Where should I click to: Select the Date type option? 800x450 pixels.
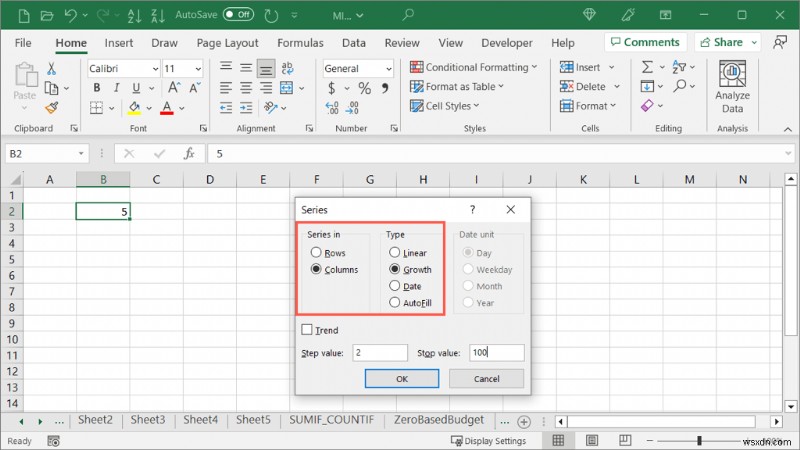[x=394, y=286]
